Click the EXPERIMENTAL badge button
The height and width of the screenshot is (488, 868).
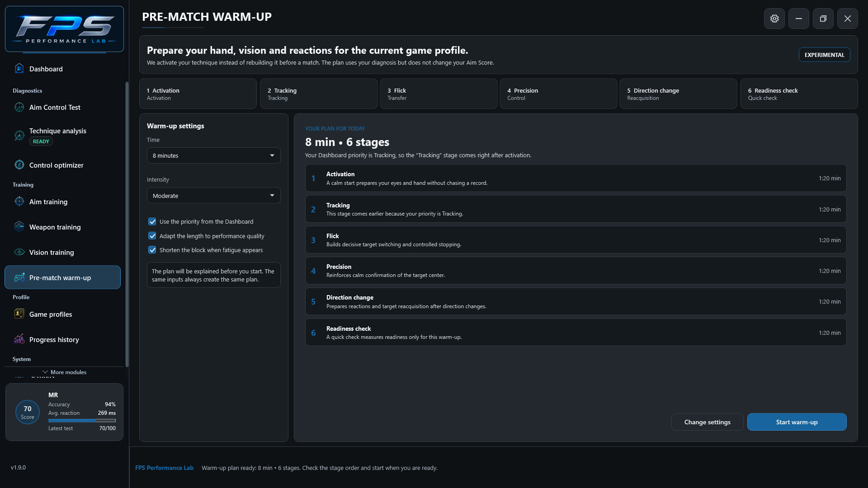point(824,55)
